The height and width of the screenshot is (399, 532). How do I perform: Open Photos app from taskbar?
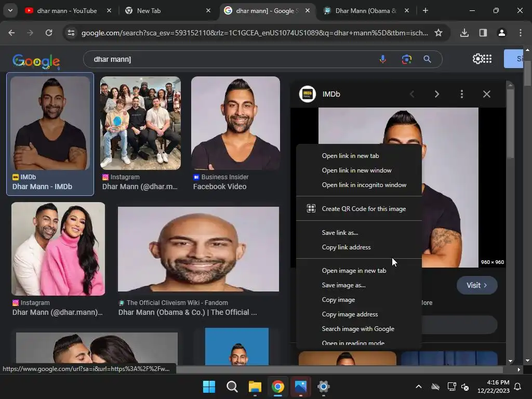pyautogui.click(x=301, y=387)
